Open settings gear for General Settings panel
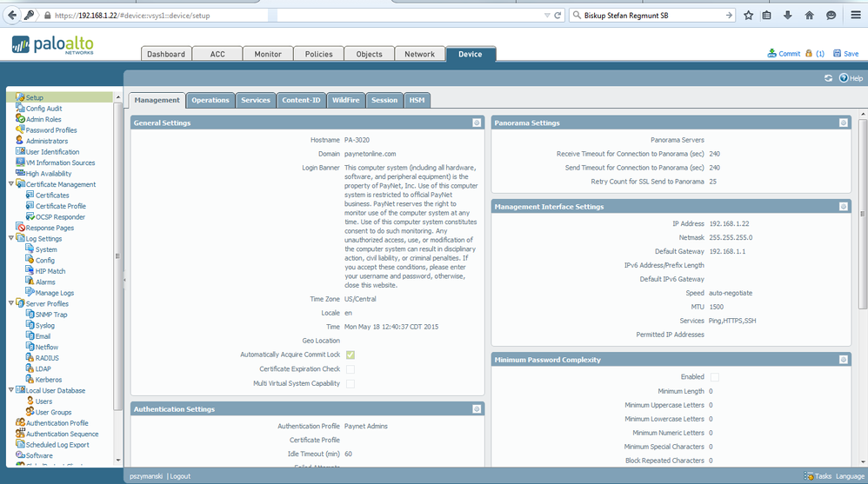 477,123
